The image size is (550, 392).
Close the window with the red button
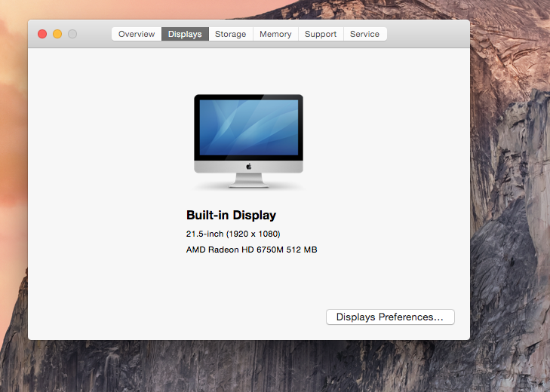[x=42, y=34]
